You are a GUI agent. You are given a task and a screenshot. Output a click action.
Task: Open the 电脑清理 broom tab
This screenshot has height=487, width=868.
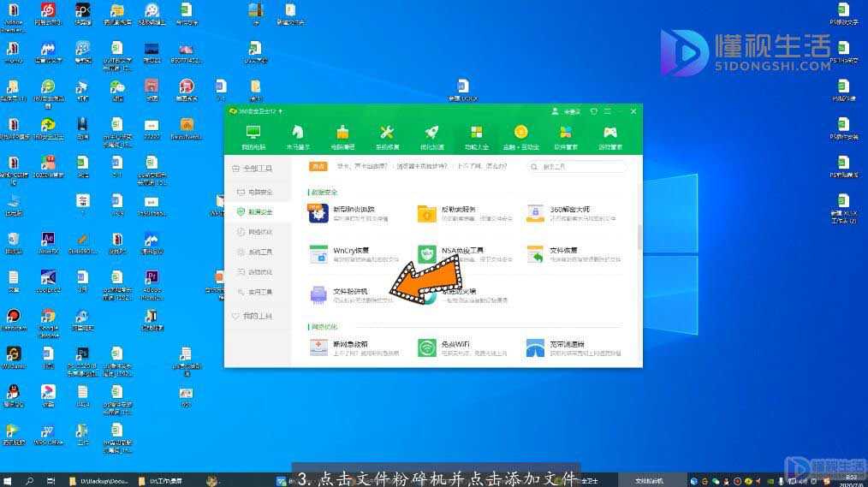pos(342,137)
